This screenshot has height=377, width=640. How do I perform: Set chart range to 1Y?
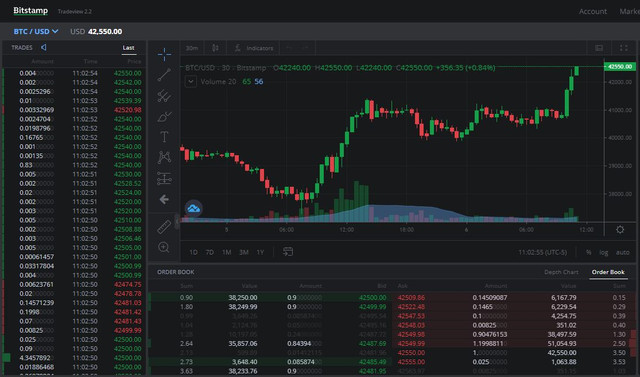tap(260, 253)
